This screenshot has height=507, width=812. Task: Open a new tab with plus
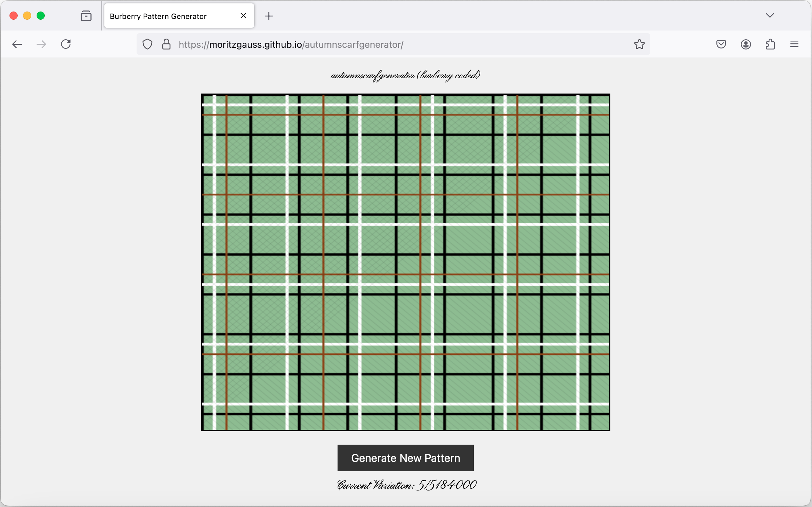269,16
